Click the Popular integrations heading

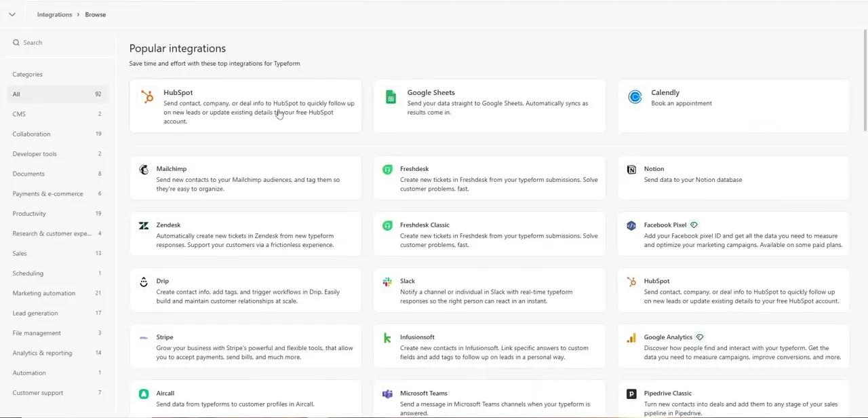(178, 48)
